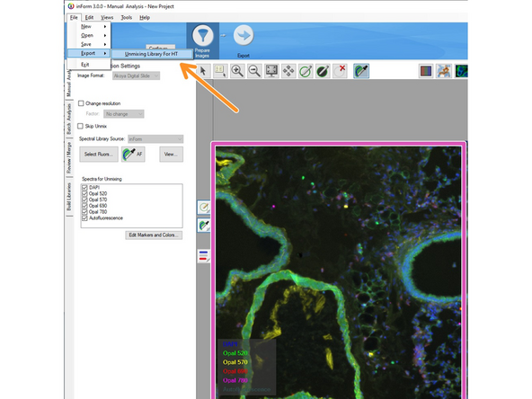The height and width of the screenshot is (399, 532).
Task: Enable the Change resolution checkbox
Action: pos(81,103)
